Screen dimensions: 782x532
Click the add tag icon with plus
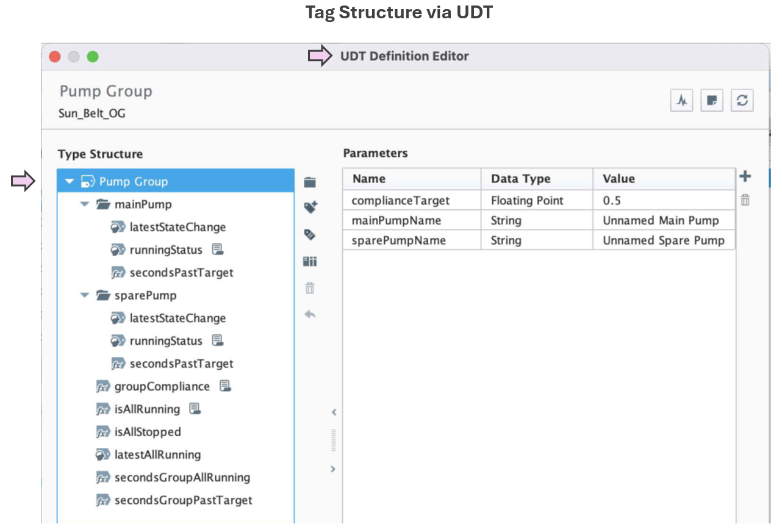(310, 208)
